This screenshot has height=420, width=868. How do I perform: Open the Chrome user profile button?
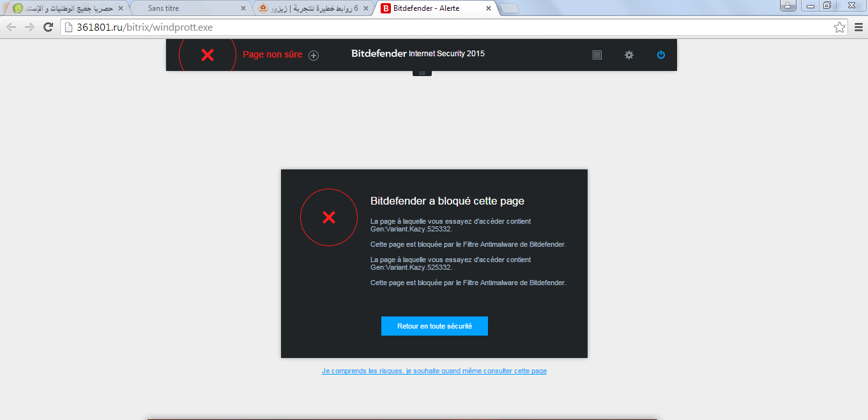pos(788,5)
